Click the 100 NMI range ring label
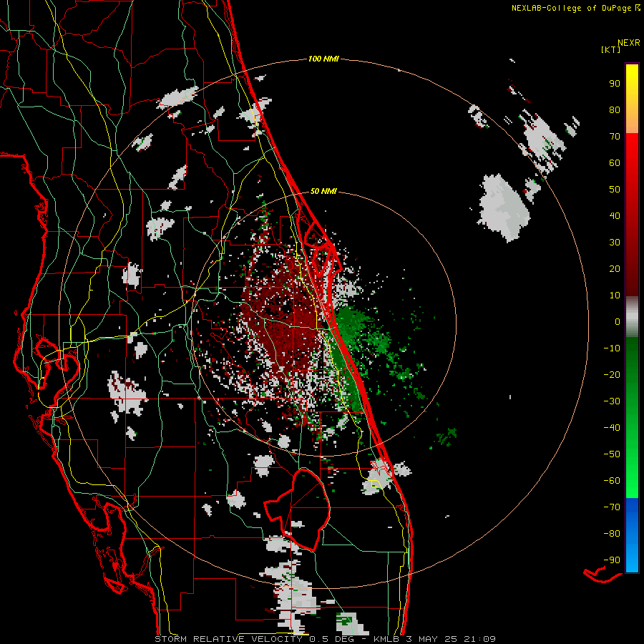644x644 pixels. point(323,59)
